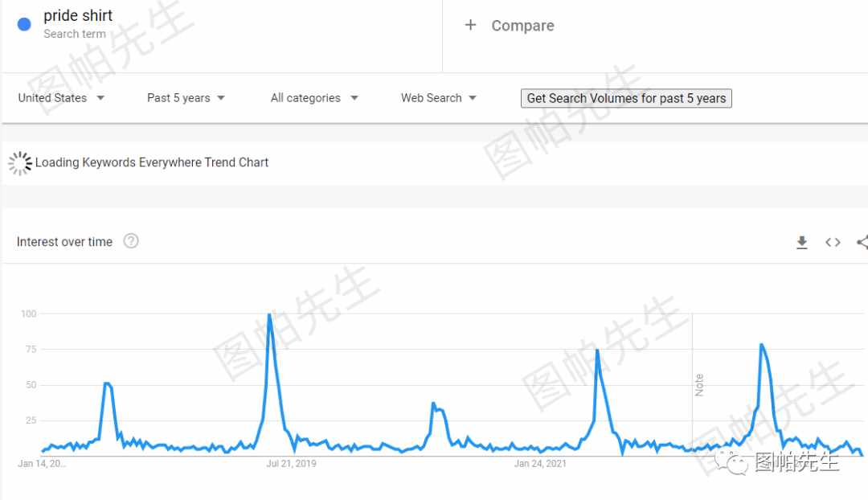Open the All categories dropdown

tap(314, 98)
